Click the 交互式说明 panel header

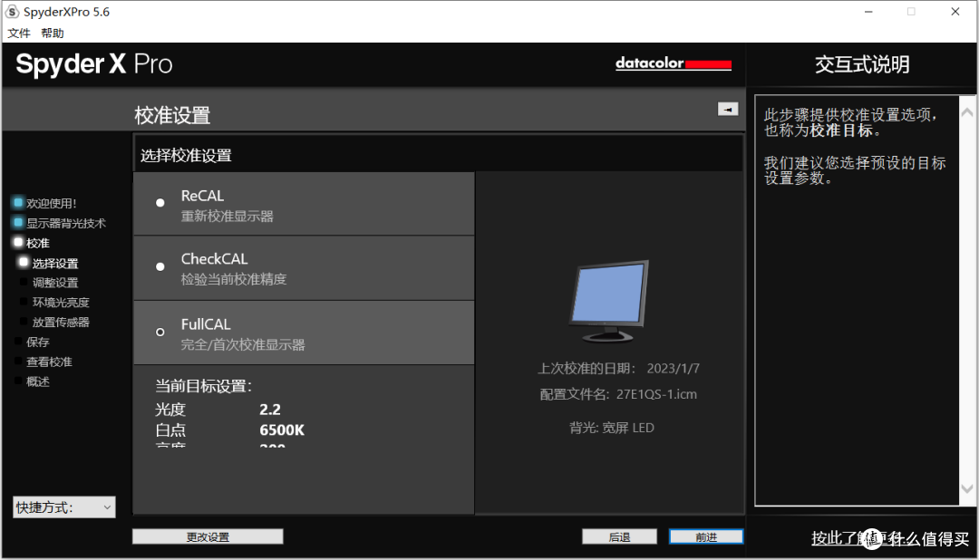tap(862, 64)
